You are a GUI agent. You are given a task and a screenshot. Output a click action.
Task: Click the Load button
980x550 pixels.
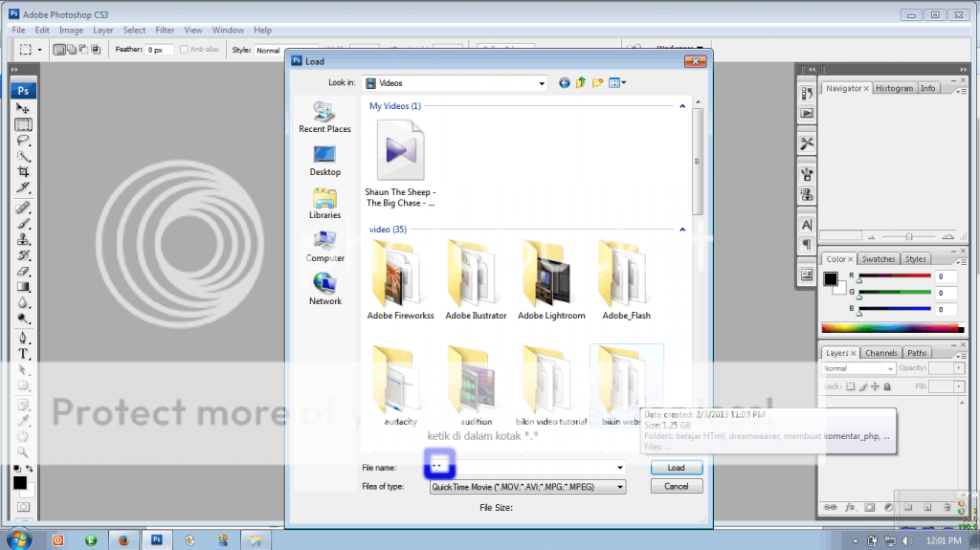click(x=677, y=468)
